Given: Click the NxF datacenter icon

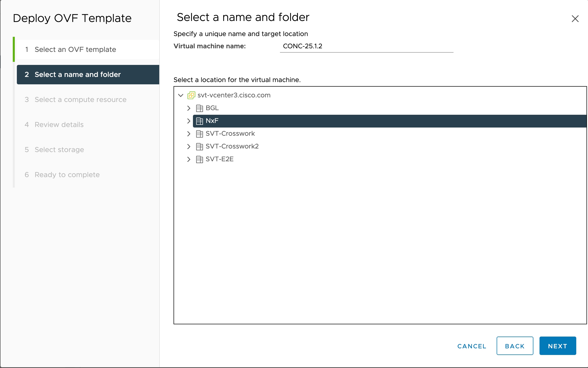Looking at the screenshot, I should (199, 121).
